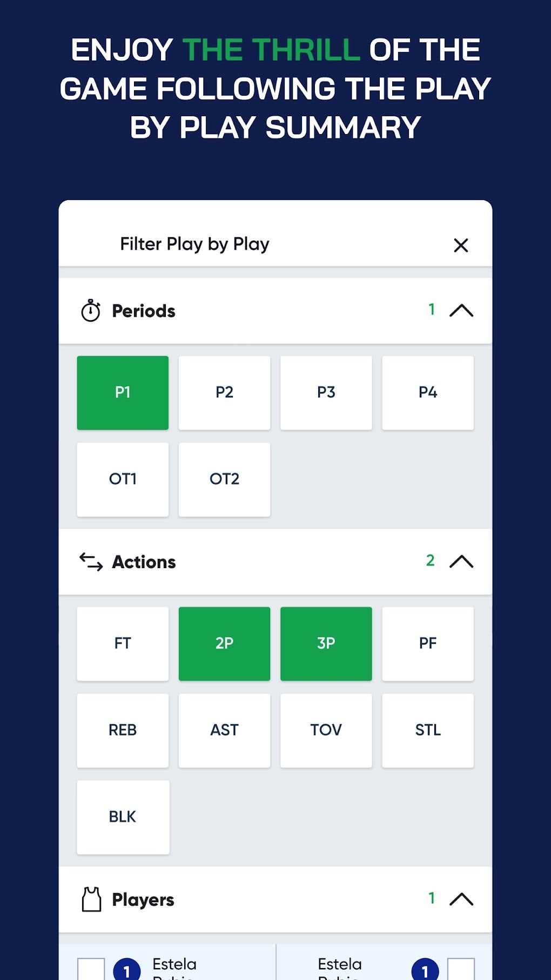Click the arrows icon beside Actions
The width and height of the screenshot is (551, 980).
90,562
